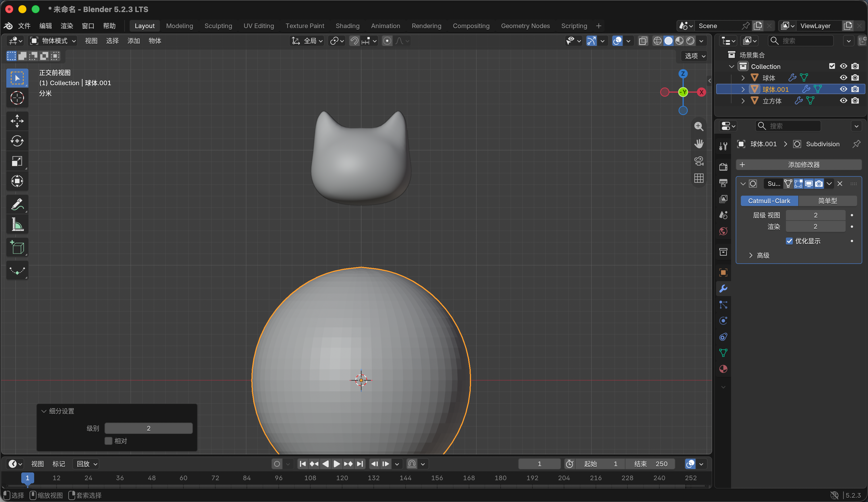Hide 球体.001 in viewport via eye icon
Image resolution: width=868 pixels, height=502 pixels.
click(x=843, y=89)
